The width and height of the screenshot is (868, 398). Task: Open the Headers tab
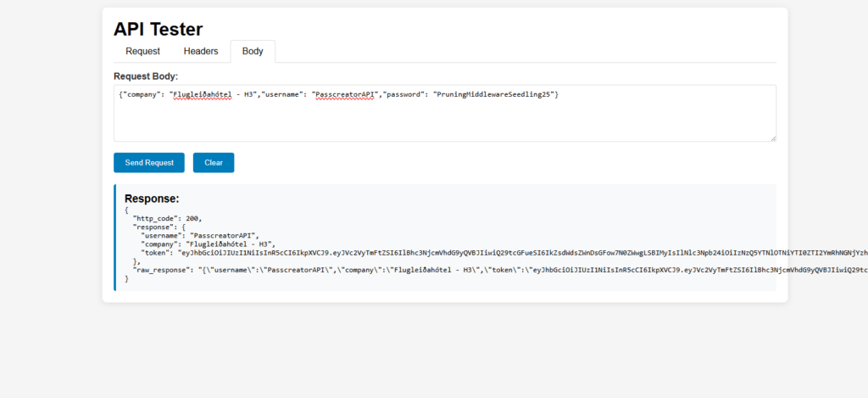201,51
